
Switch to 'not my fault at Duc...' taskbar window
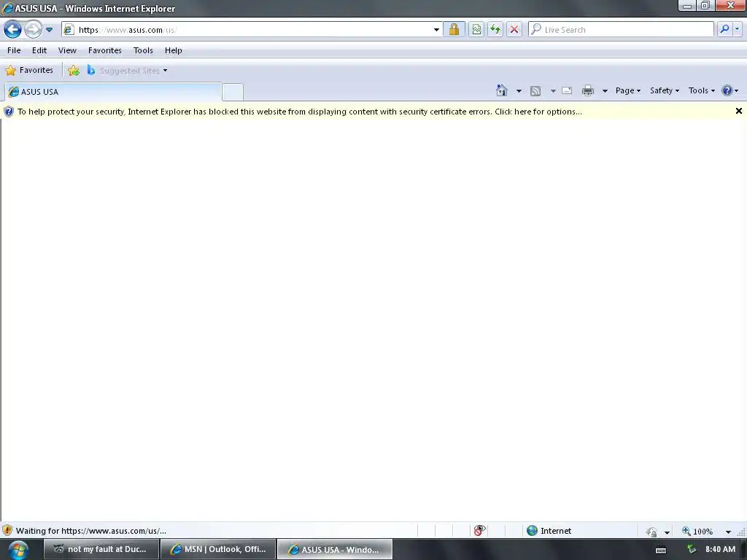pos(101,549)
